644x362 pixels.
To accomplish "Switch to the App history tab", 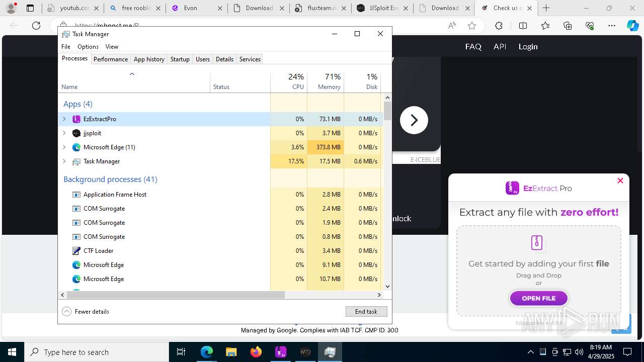I will pos(149,59).
